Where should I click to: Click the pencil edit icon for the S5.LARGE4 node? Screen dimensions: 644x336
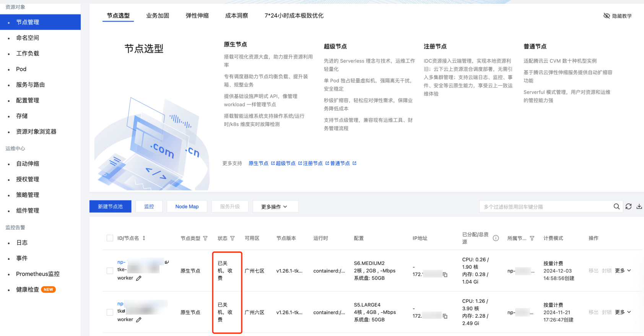[x=139, y=320]
